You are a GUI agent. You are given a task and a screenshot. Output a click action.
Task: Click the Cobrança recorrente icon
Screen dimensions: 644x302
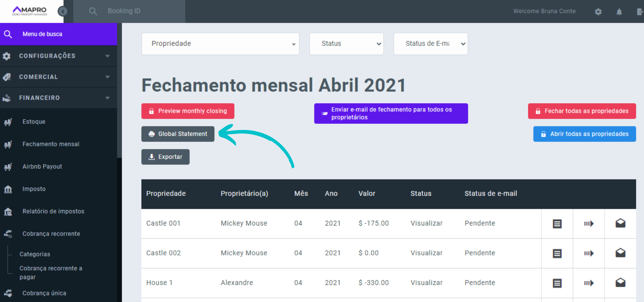tap(8, 234)
